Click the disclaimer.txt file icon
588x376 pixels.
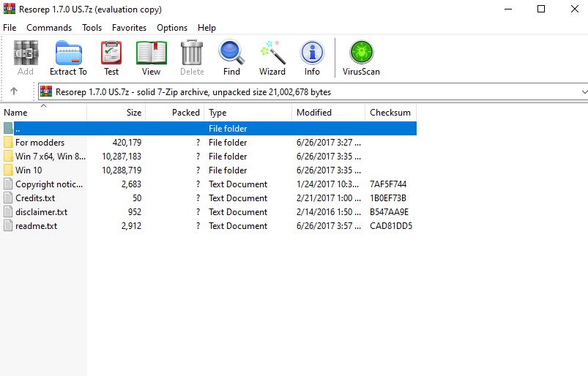(x=8, y=212)
